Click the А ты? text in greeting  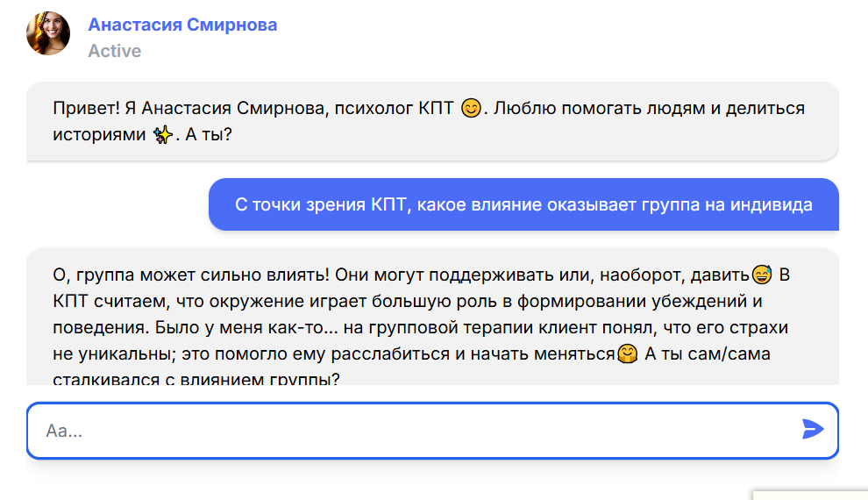click(209, 134)
